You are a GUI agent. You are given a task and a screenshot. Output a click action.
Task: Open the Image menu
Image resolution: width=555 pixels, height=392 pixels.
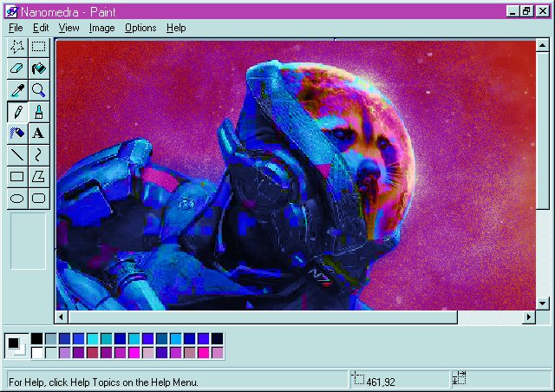point(102,28)
